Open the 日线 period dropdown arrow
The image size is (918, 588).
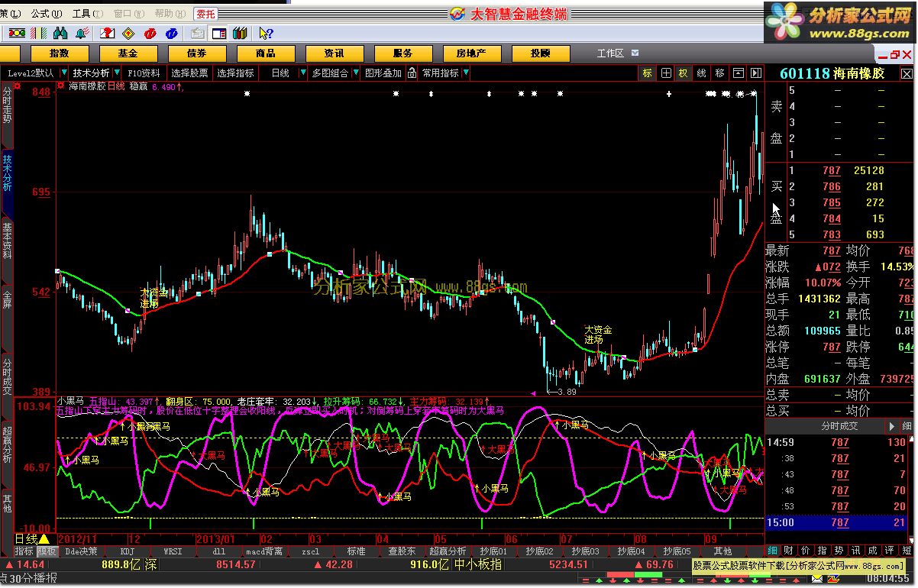coord(303,73)
